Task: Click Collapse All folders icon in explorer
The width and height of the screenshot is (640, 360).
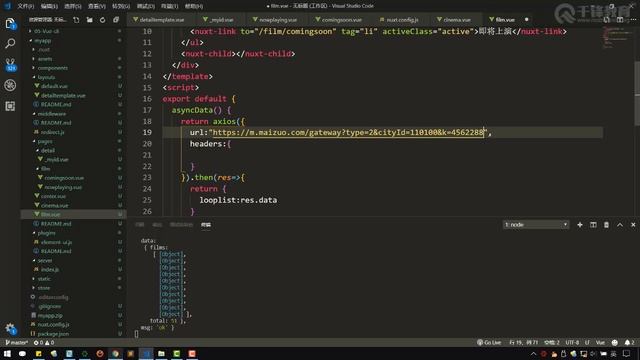Action: [116, 20]
